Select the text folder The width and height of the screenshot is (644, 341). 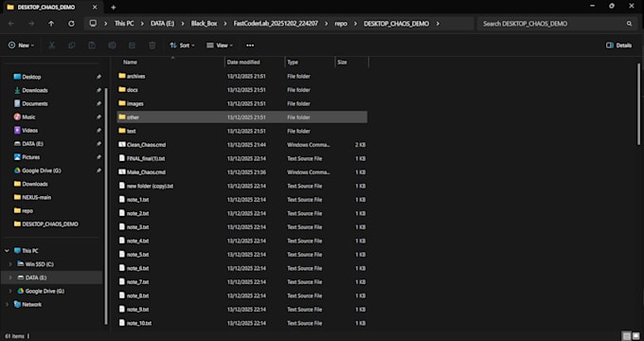[x=242, y=131]
